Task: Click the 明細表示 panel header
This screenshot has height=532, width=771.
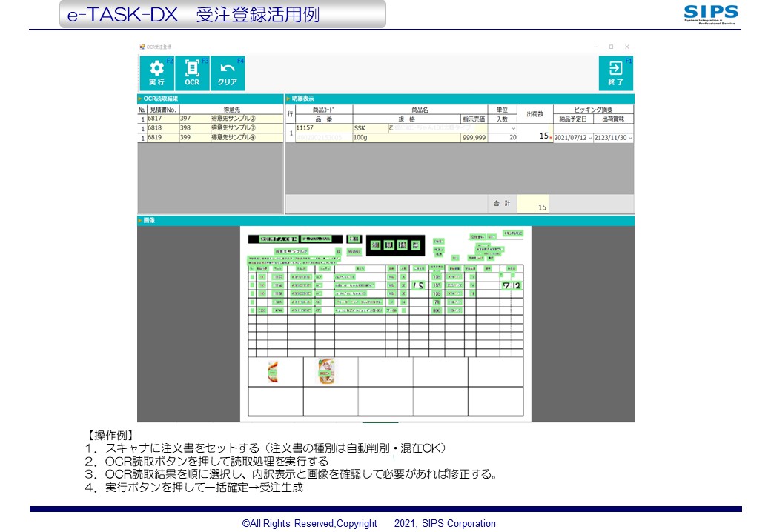Action: 459,99
